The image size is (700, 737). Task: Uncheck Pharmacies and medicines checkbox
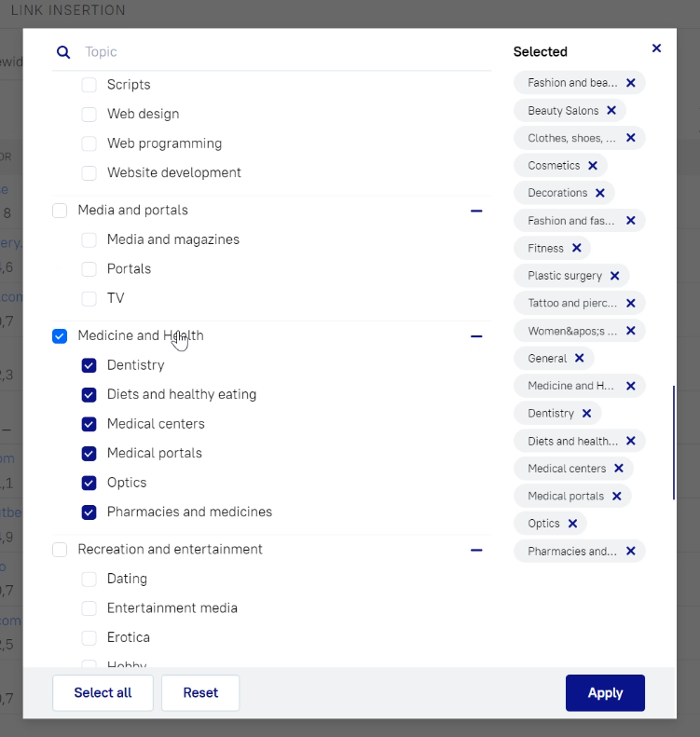coord(89,512)
